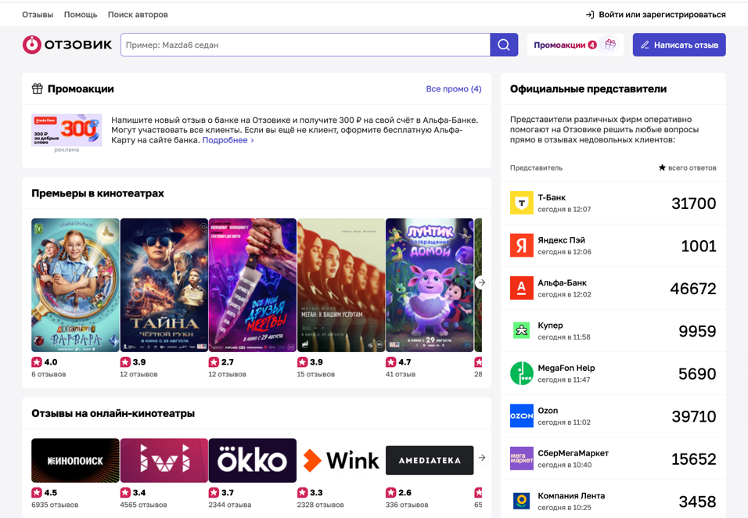Open the ivi logo card
The image size is (748, 518).
(x=164, y=460)
